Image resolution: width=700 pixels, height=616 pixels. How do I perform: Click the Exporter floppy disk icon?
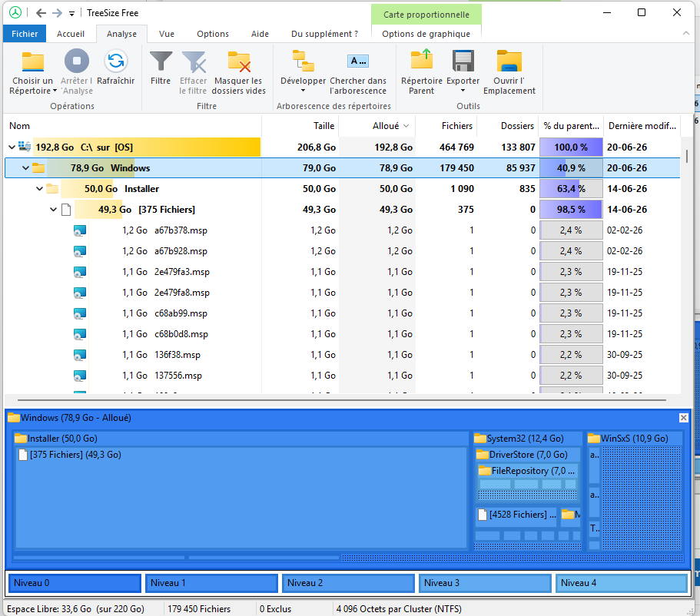(463, 61)
